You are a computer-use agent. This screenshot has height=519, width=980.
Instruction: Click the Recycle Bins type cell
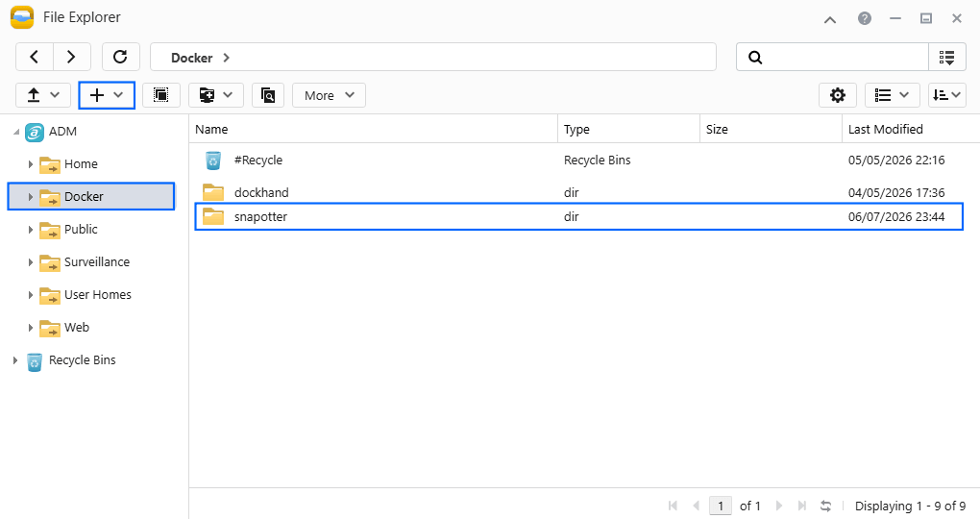tap(598, 161)
